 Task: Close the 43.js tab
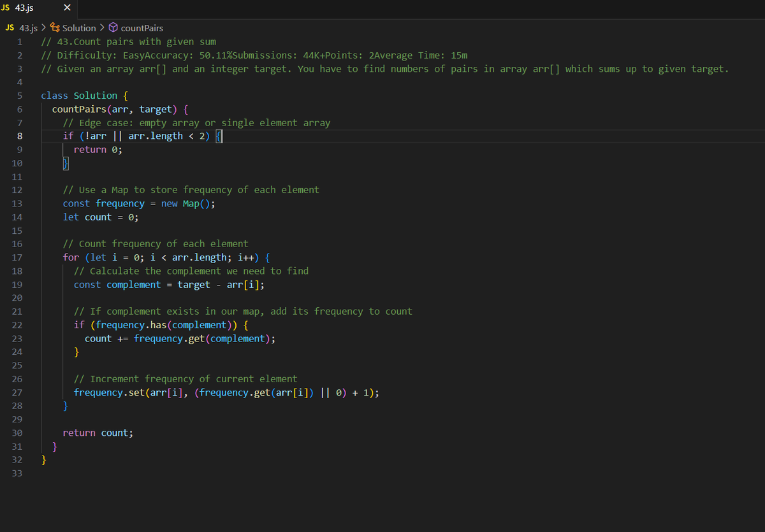tap(68, 9)
